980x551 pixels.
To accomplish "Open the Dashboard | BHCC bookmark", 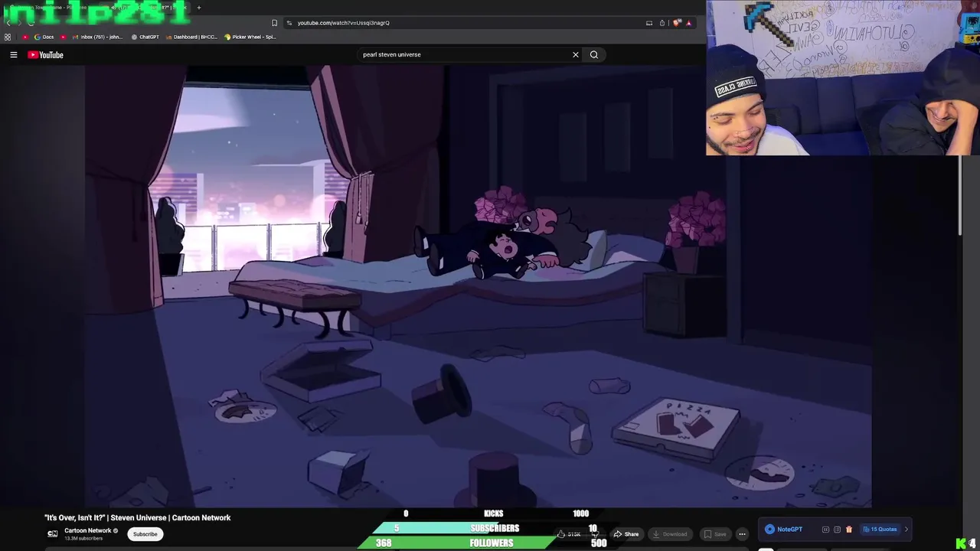I will 192,37.
